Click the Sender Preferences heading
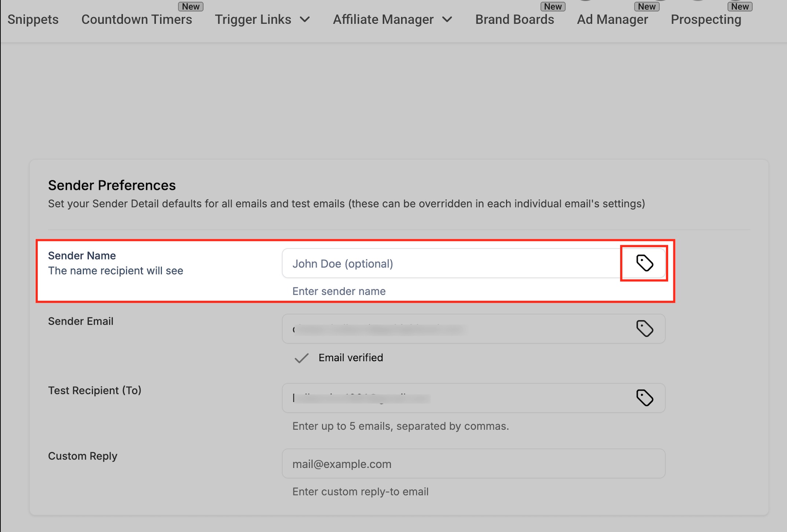 point(112,185)
